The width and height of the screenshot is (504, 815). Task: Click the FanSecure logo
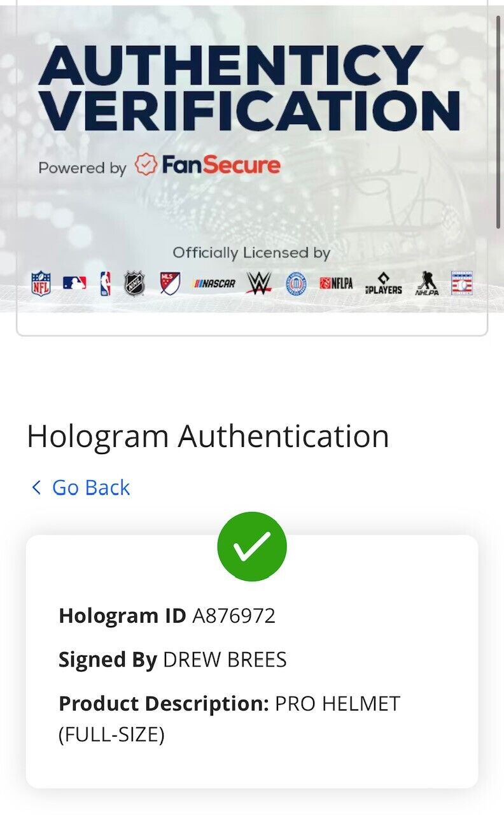(208, 166)
